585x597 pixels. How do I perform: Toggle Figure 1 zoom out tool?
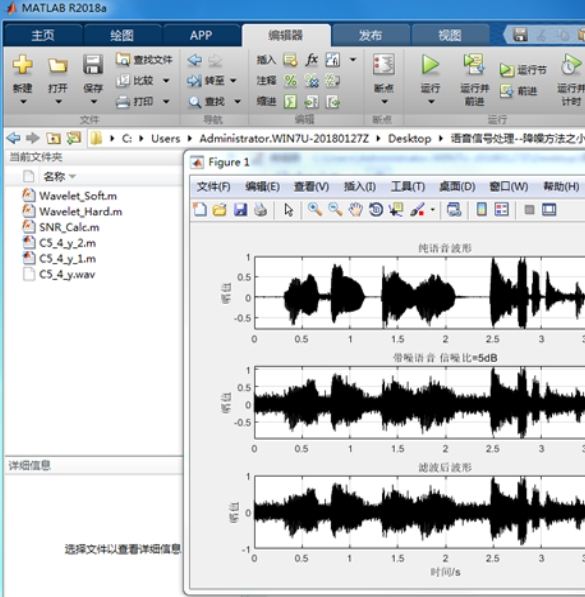click(x=335, y=209)
